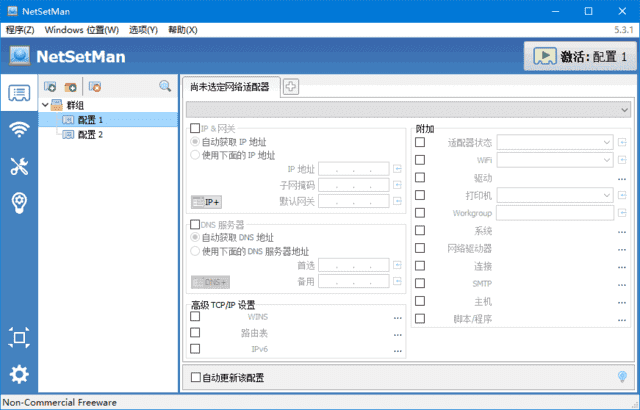Get current 默认网关 value arrow icon
The height and width of the screenshot is (410, 640).
click(397, 201)
